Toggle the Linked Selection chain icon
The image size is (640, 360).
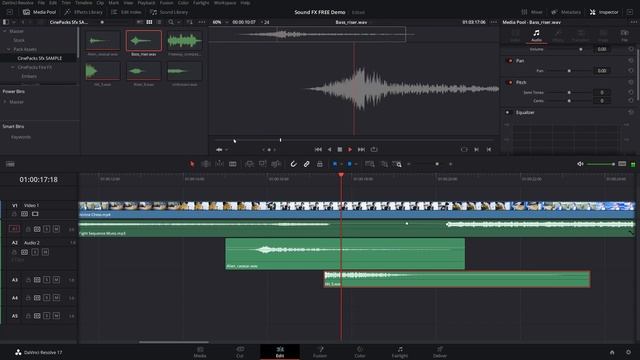[x=307, y=164]
